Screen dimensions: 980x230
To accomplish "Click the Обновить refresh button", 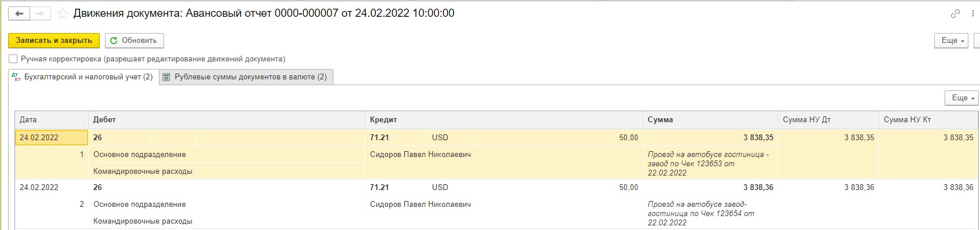I will tap(134, 41).
